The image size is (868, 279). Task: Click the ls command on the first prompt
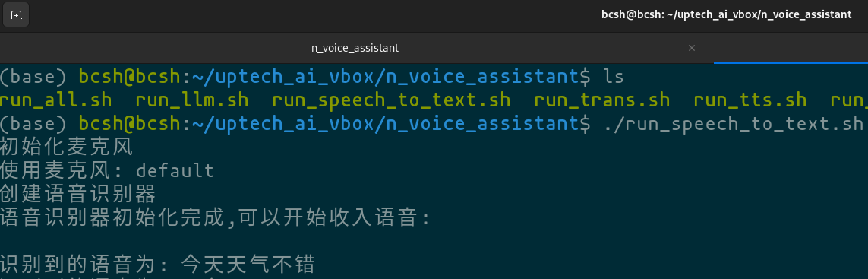tap(614, 77)
